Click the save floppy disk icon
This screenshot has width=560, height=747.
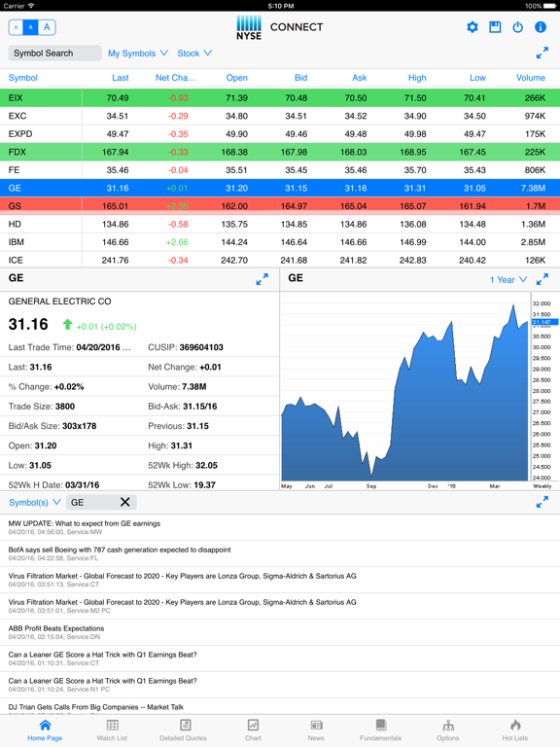pos(495,27)
